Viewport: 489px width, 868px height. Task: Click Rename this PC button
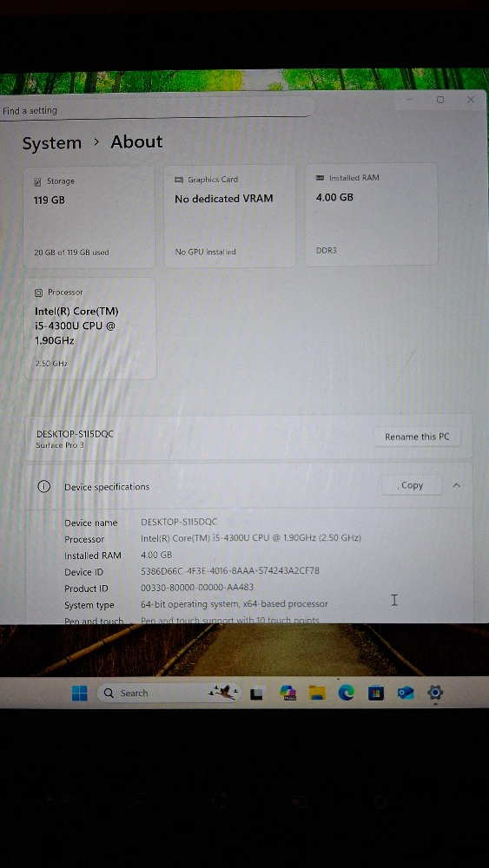pos(417,437)
